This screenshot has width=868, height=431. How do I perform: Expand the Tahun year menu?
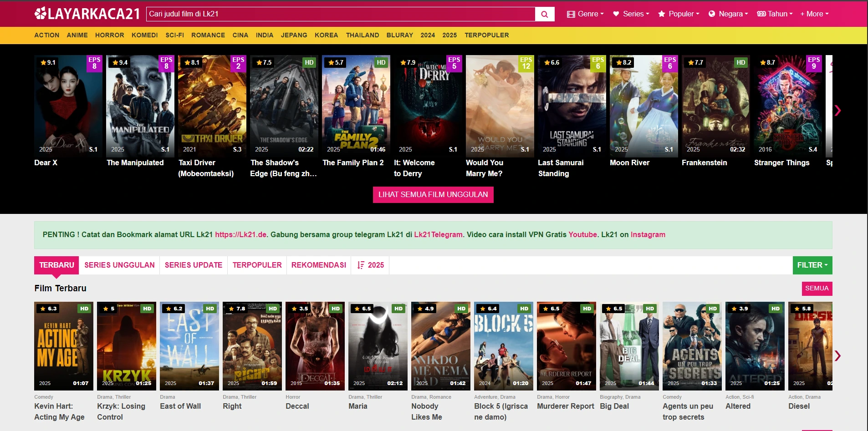click(774, 14)
